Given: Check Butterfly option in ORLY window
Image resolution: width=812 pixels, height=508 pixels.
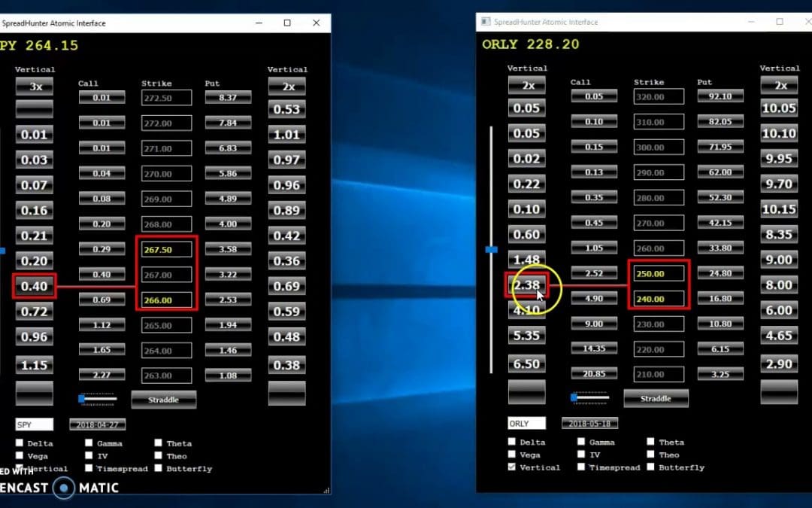Looking at the screenshot, I should 650,467.
